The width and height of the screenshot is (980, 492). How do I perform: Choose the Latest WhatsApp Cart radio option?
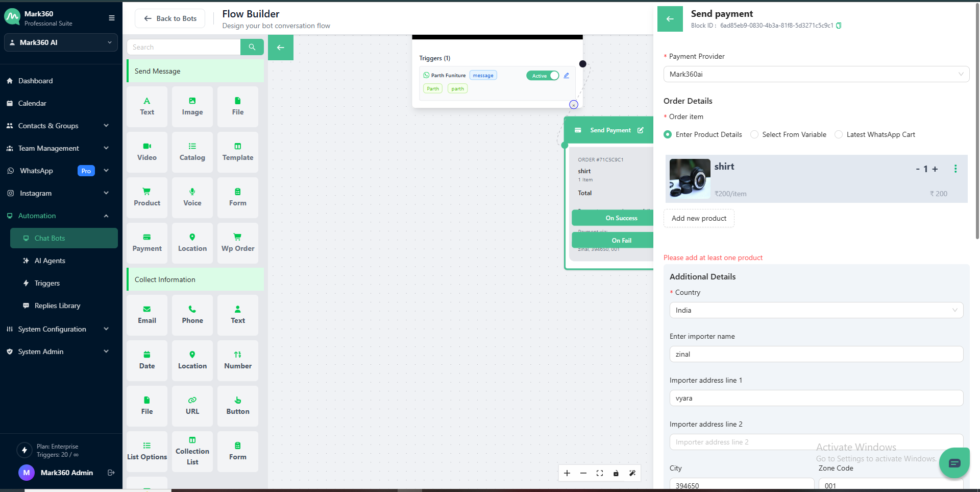[x=839, y=134]
